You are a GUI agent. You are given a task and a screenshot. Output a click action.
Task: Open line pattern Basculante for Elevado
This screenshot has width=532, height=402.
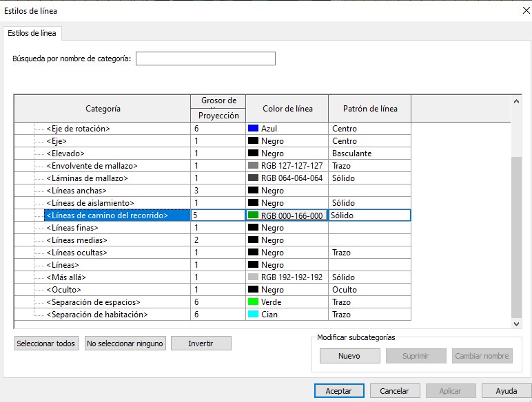[x=369, y=154]
